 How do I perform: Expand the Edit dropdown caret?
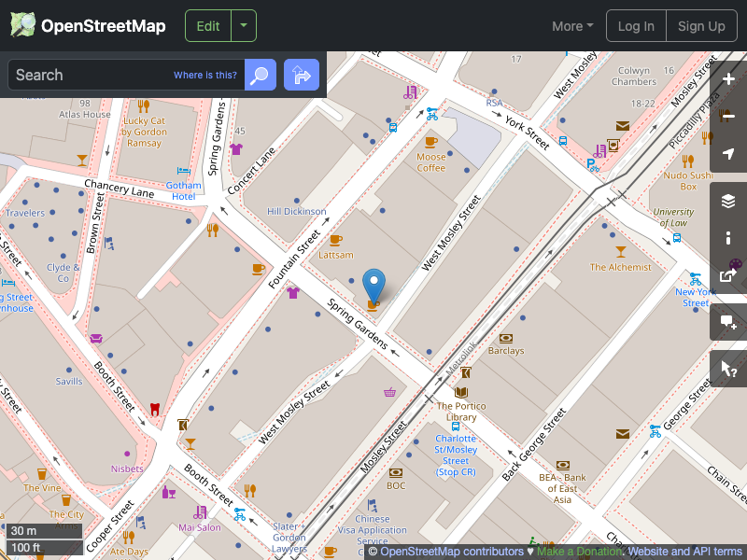point(242,25)
